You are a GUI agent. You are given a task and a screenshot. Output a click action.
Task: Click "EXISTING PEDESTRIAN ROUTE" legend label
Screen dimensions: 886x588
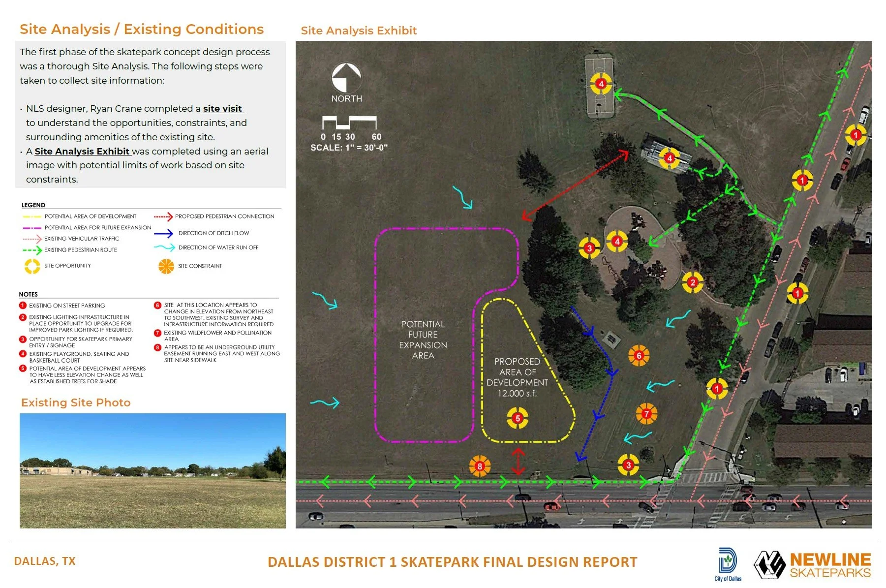[x=81, y=250]
